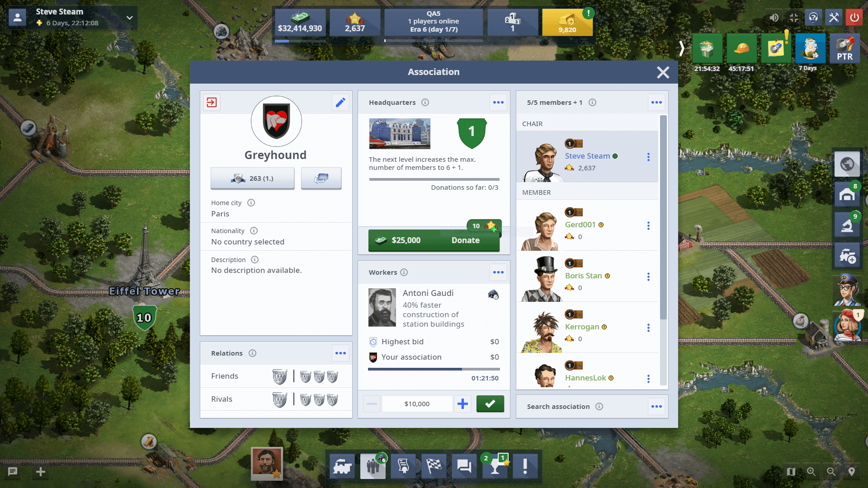868x488 pixels.
Task: Click the racing flag icon in taskbar
Action: [434, 467]
